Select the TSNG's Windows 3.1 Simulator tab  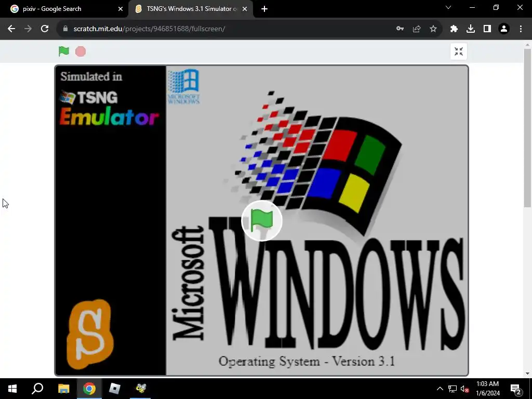[x=190, y=9]
